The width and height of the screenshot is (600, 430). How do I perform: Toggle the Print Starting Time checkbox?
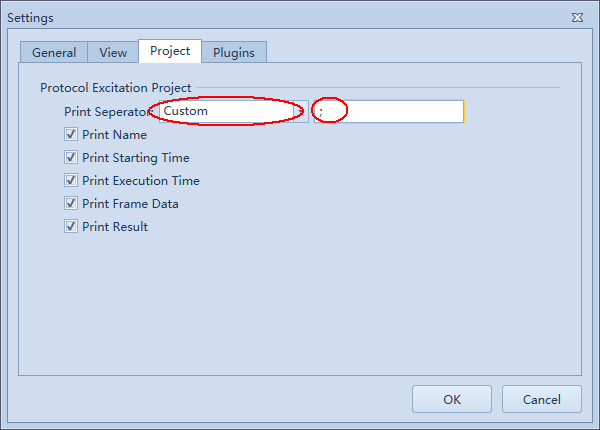pyautogui.click(x=71, y=157)
